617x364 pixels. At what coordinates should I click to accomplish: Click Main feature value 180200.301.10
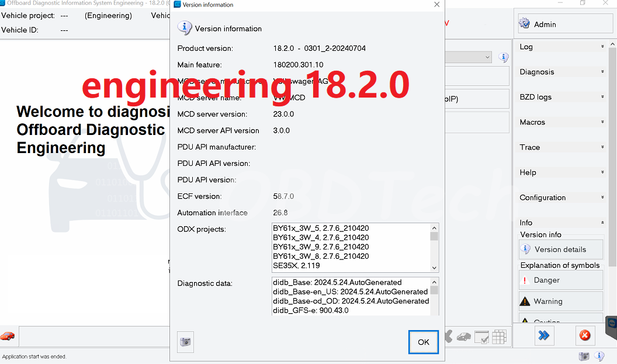298,65
